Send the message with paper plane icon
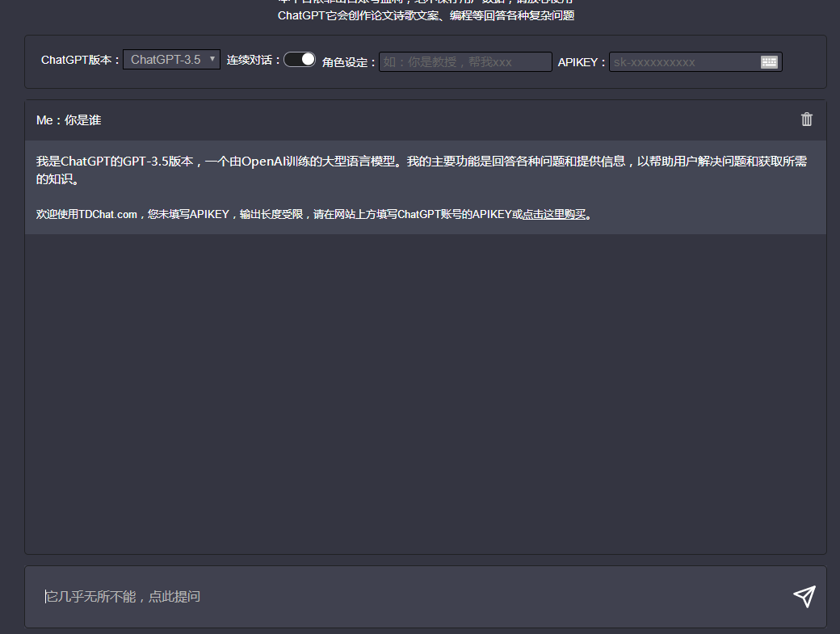Screen dimensions: 840x634 (x=804, y=596)
